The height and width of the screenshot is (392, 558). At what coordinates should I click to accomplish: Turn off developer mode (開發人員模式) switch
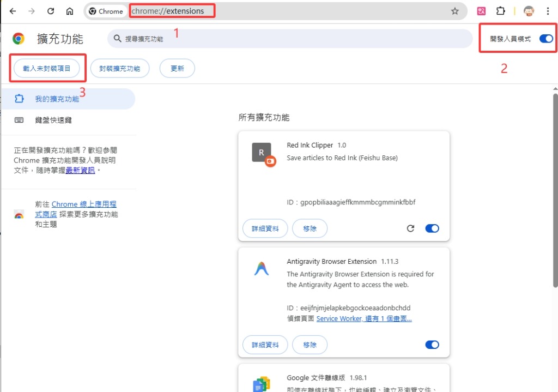point(545,39)
